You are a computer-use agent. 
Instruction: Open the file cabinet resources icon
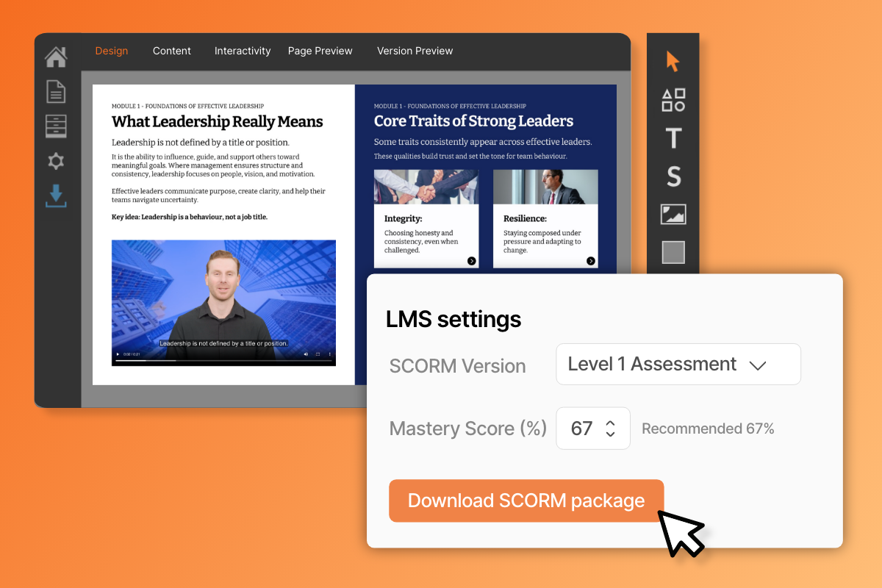pos(56,126)
